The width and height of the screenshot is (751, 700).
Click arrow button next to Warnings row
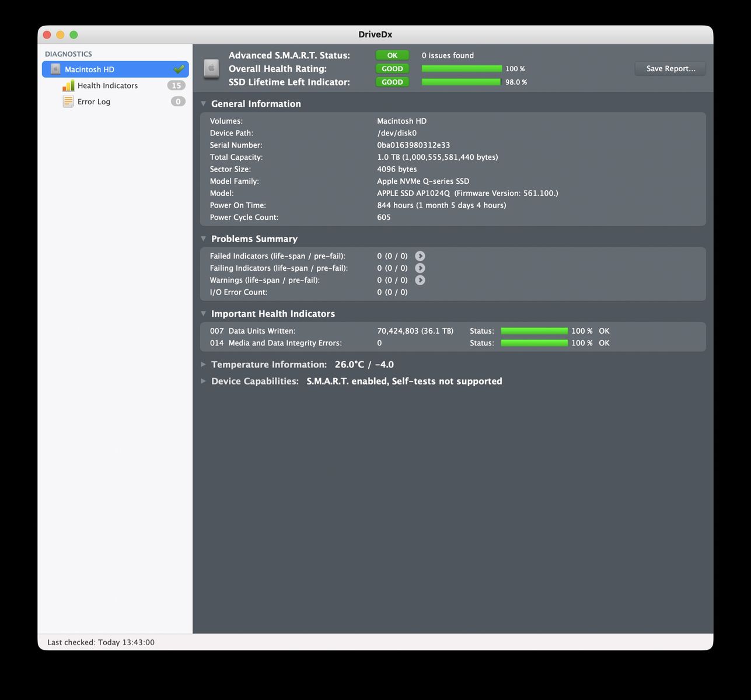[420, 280]
